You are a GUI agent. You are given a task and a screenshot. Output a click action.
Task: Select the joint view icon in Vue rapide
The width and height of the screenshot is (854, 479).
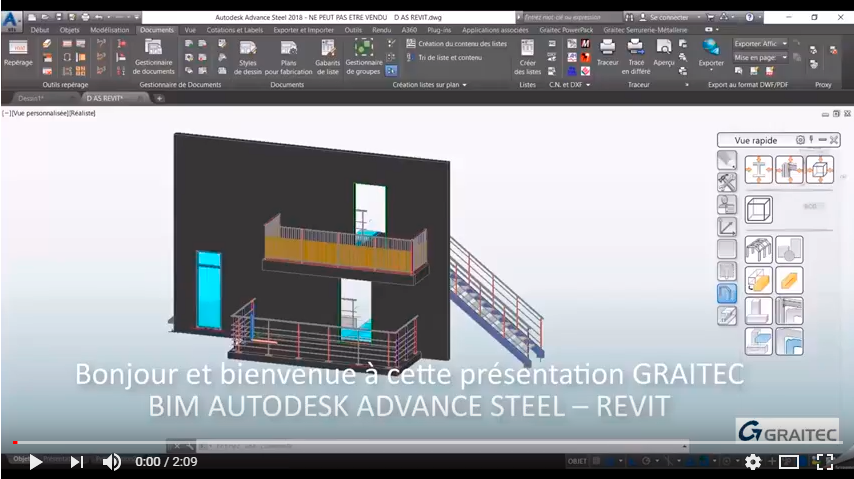click(x=789, y=169)
